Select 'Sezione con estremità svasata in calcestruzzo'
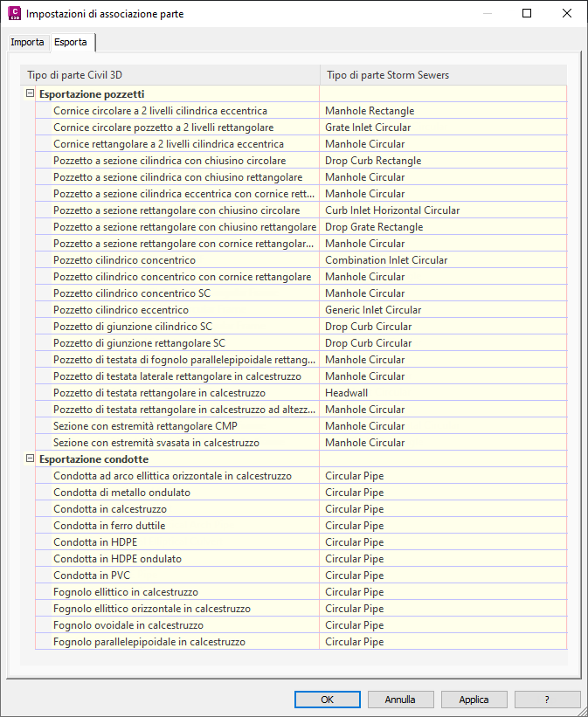The image size is (588, 717). pos(177,443)
